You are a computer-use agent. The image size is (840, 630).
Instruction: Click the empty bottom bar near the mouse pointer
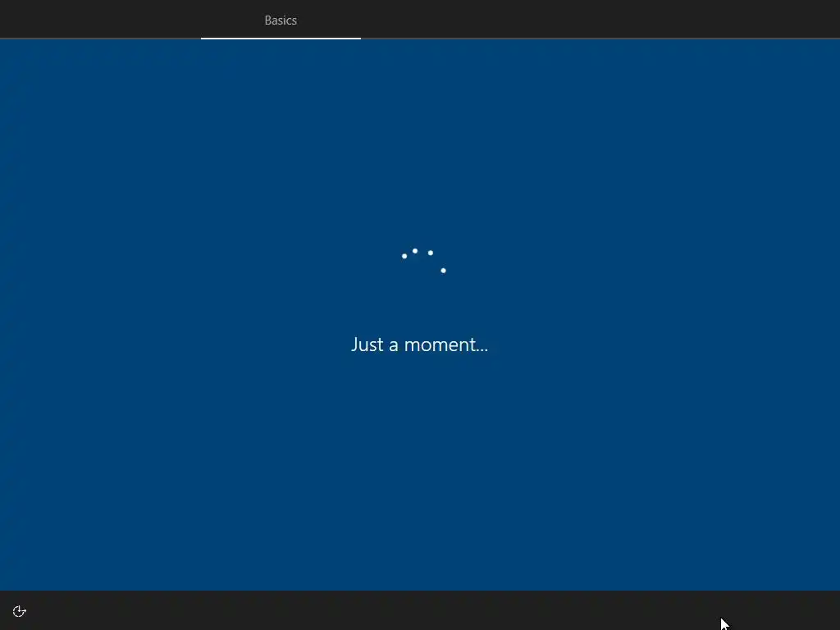[696, 610]
